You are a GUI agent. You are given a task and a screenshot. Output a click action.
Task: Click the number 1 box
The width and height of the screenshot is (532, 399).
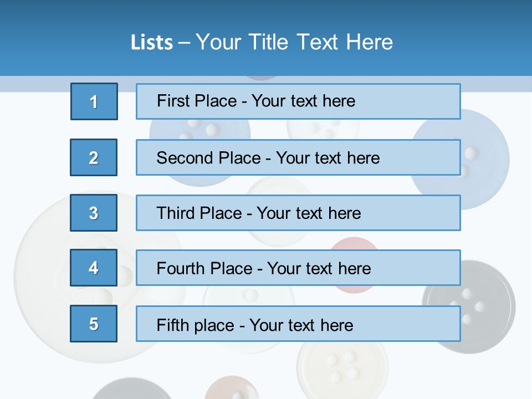[x=94, y=101]
